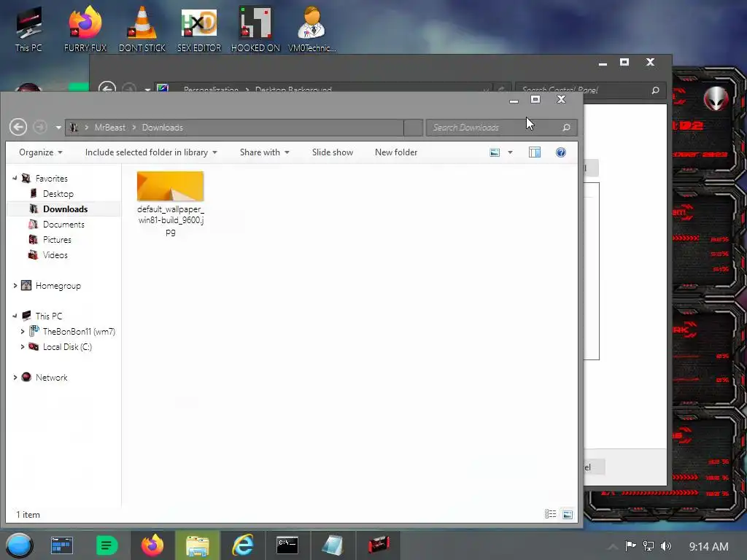Select TheBonBon11 (wm7) in the tree

79,332
